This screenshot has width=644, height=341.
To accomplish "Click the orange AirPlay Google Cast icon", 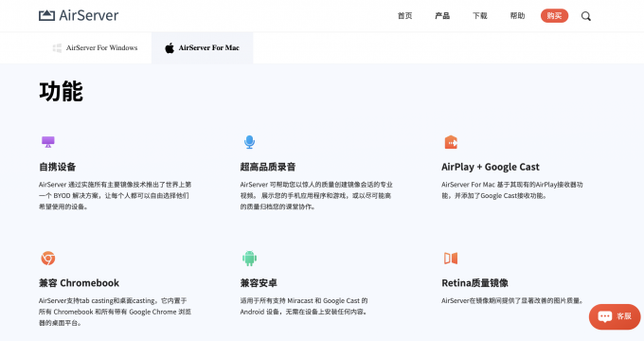I will point(451,142).
